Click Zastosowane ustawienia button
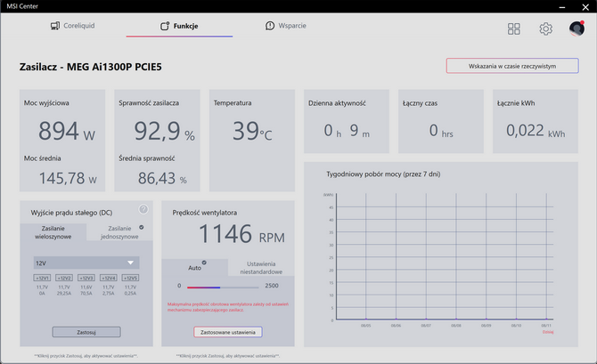 pos(228,332)
